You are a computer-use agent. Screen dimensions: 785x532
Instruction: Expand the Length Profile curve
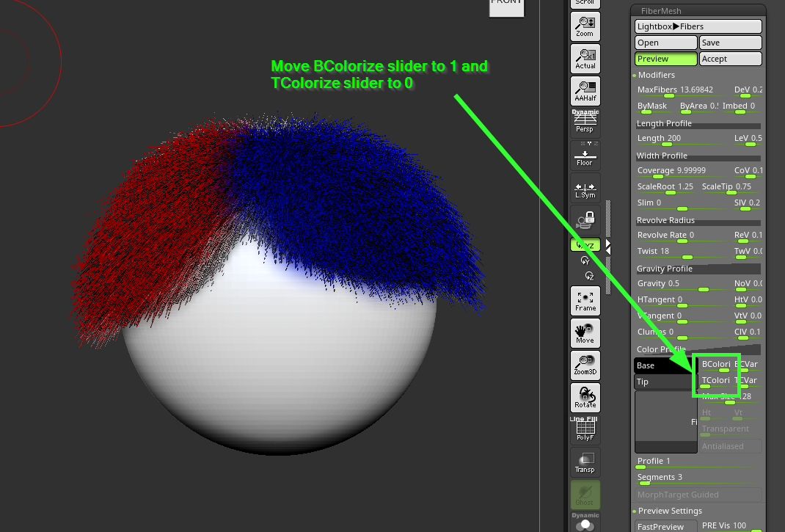point(698,124)
